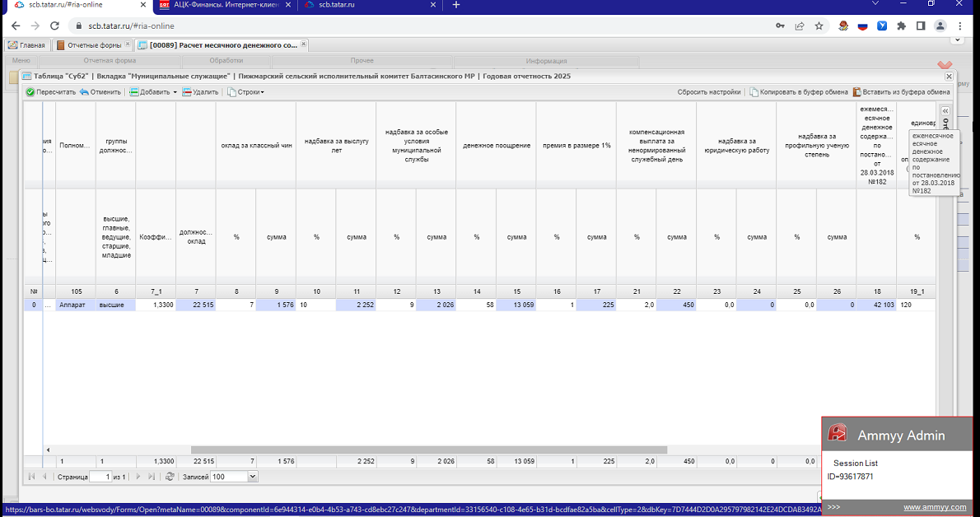
Task: Open password manager key icon
Action: coord(780,26)
